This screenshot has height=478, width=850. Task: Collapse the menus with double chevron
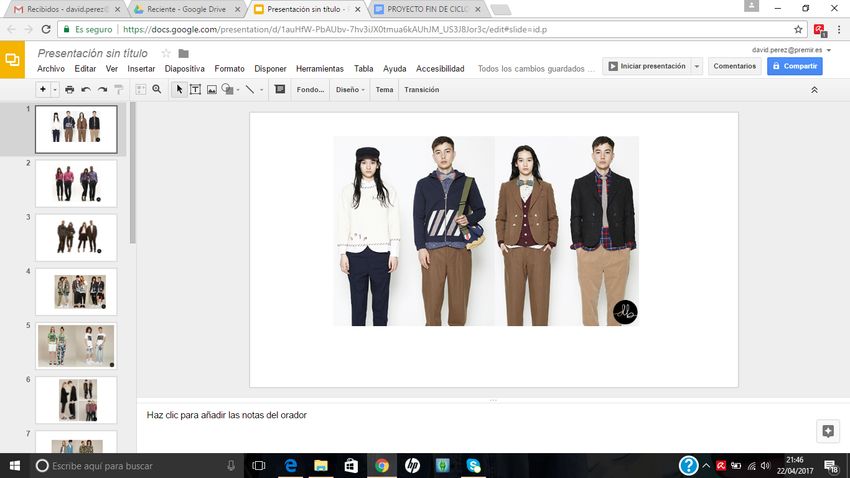tap(814, 89)
